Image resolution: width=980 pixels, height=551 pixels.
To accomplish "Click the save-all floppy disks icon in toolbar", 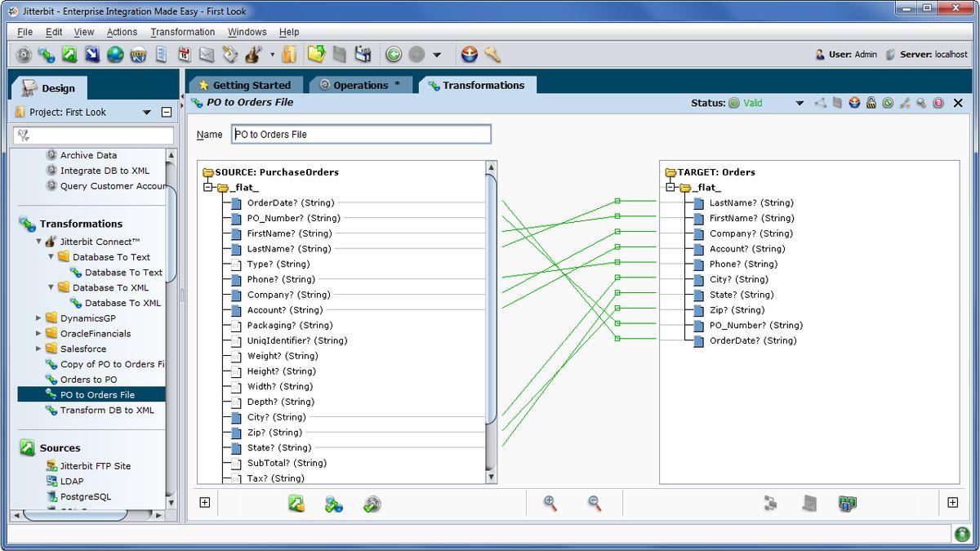I will click(363, 55).
